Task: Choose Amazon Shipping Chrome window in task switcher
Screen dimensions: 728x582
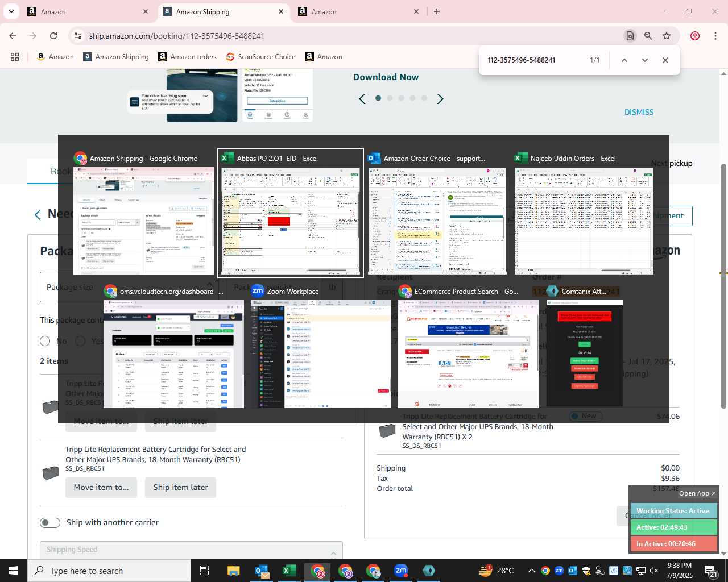Action: click(143, 214)
